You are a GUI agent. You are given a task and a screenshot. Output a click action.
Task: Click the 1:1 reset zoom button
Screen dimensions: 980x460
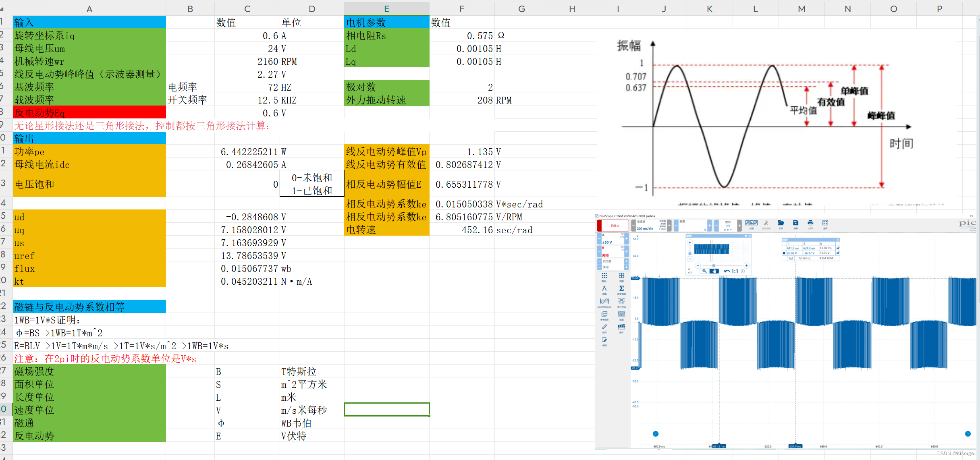point(731,271)
